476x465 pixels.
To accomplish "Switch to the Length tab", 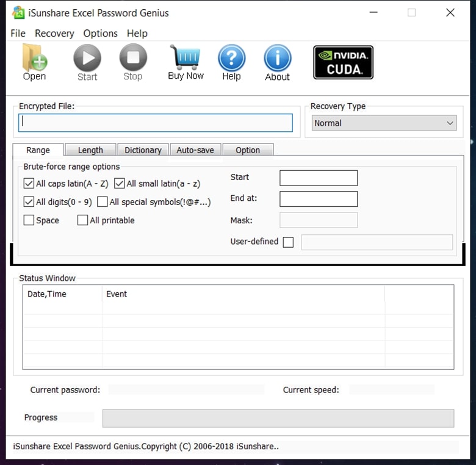I will tap(90, 150).
